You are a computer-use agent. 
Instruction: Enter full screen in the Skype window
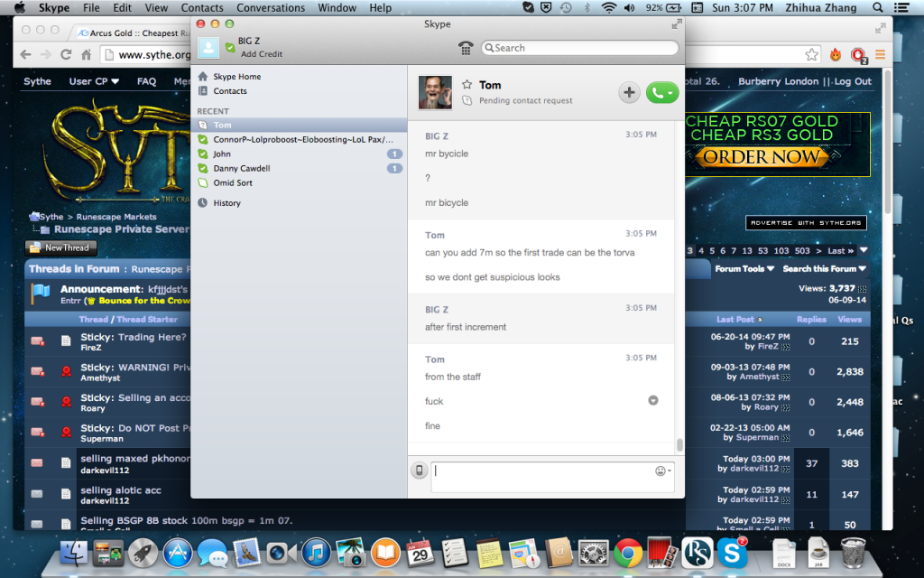click(x=677, y=24)
